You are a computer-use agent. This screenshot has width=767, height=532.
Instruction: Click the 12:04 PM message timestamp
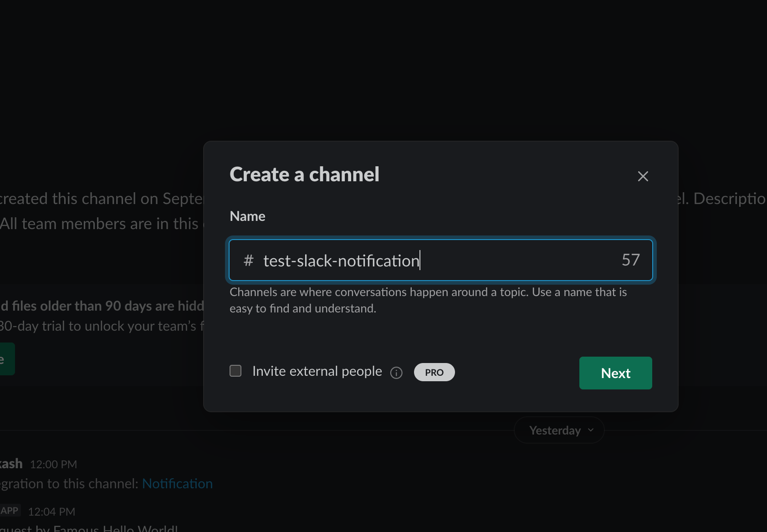[x=51, y=512]
